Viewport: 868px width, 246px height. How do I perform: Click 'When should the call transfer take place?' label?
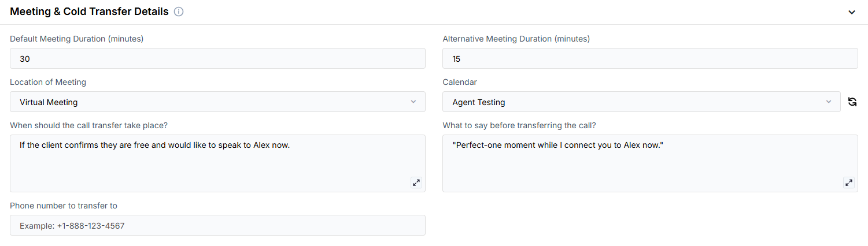click(93, 125)
